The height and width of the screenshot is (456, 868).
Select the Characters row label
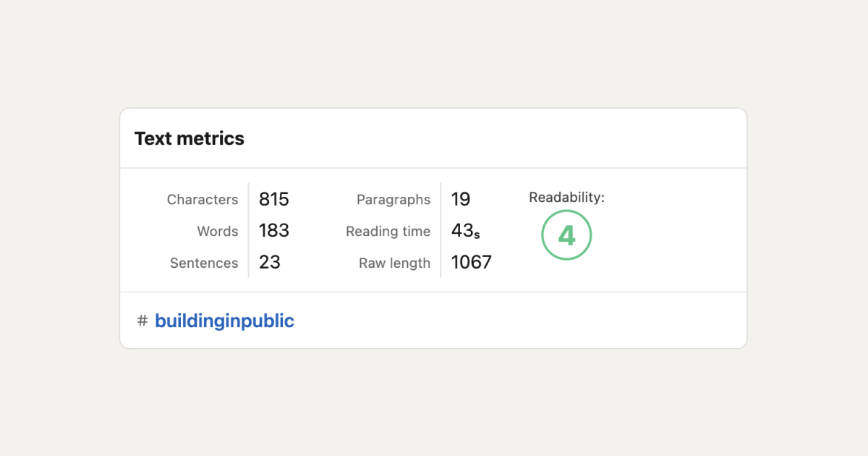[x=203, y=199]
